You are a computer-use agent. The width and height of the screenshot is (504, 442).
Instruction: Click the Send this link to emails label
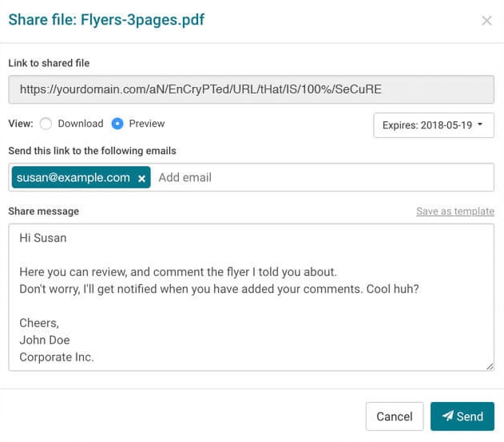92,151
